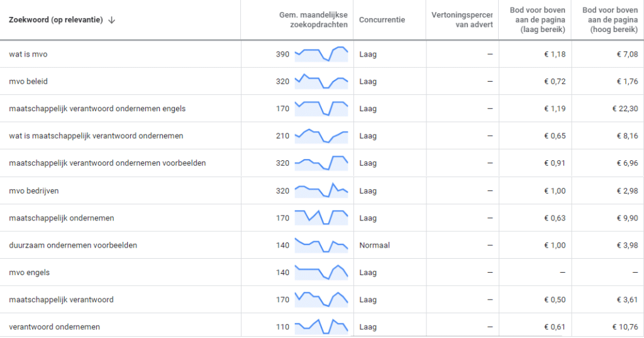
Task: Select the 'maatschappelijk verantwoord ondernemen voorbeelden' keyword
Action: [x=107, y=163]
